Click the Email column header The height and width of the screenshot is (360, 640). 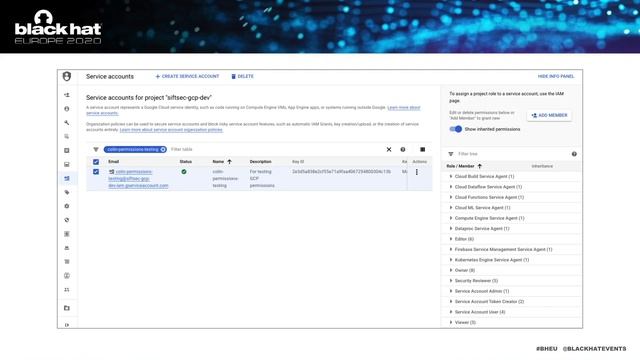coord(113,162)
